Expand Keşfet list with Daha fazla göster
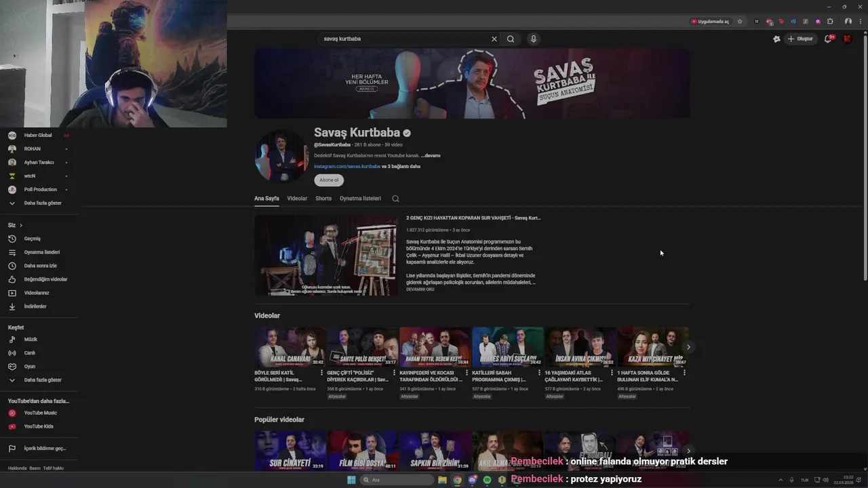 coord(38,380)
